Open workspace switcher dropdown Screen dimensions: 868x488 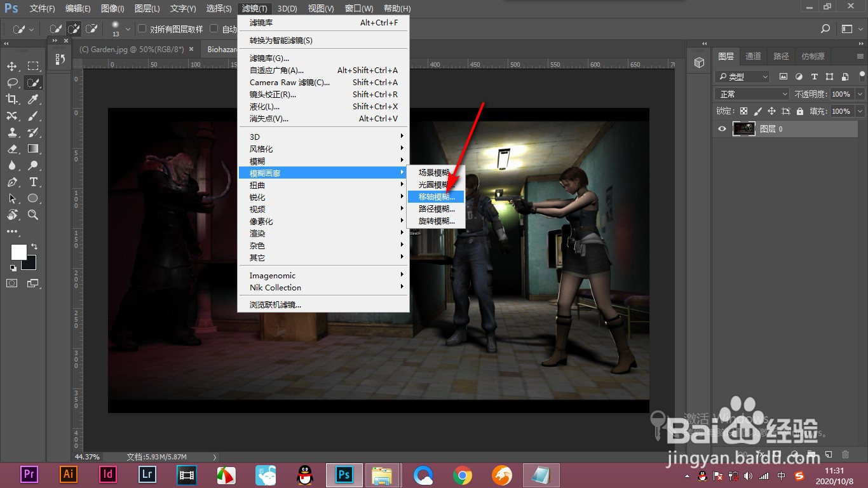point(851,29)
